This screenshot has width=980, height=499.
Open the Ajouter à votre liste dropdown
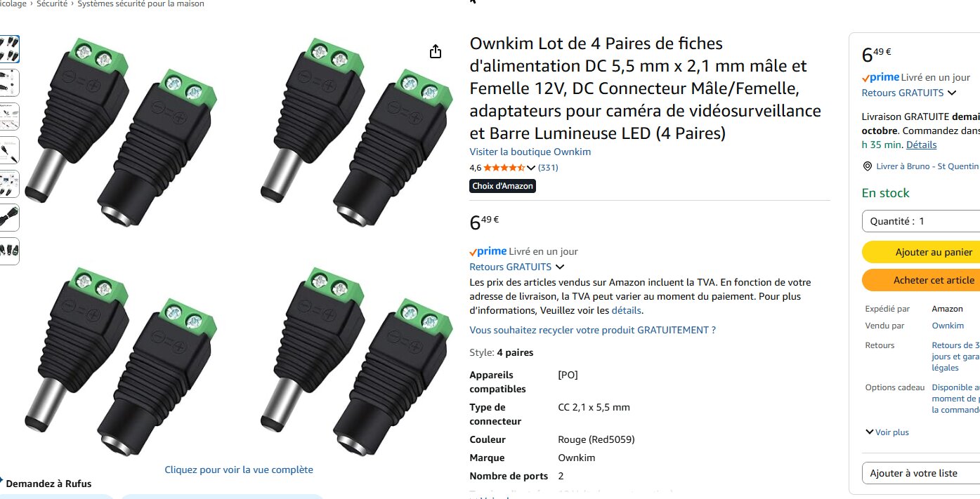pos(920,473)
